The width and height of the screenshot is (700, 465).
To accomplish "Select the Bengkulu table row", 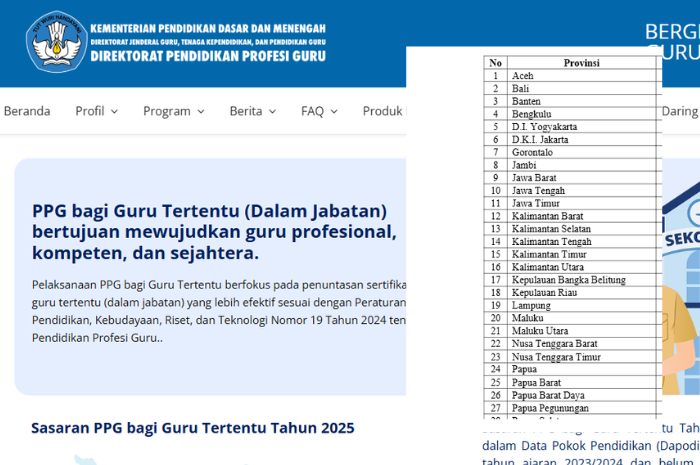I will coord(570,114).
